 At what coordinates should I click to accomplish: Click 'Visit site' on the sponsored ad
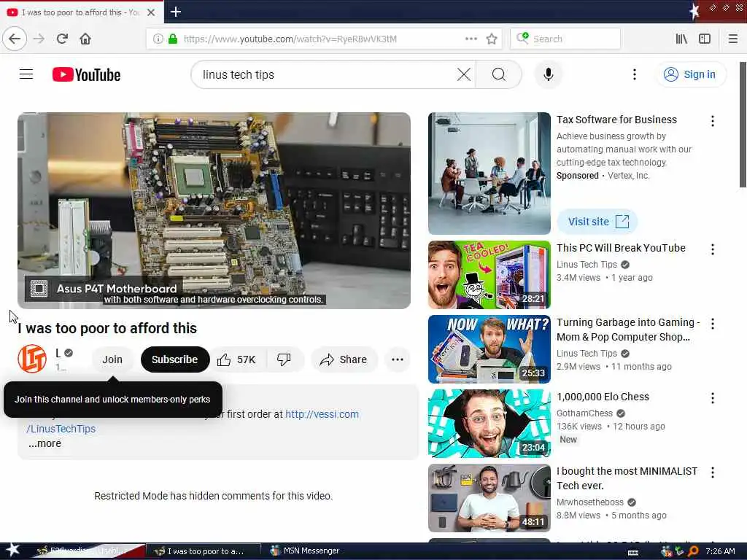tap(597, 222)
